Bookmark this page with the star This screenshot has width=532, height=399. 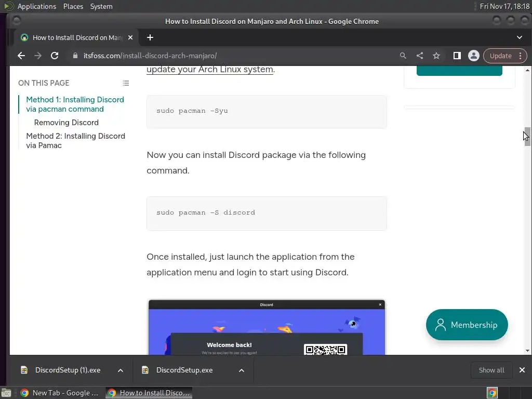click(436, 56)
